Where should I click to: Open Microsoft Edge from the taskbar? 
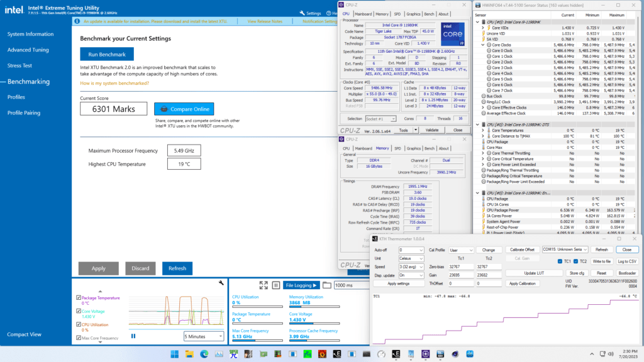204,354
